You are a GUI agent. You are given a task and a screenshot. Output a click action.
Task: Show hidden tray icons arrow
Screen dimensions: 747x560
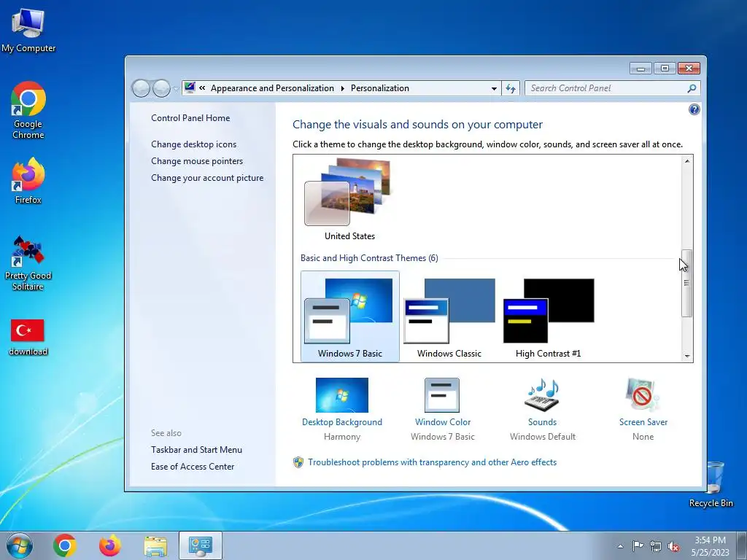point(620,546)
